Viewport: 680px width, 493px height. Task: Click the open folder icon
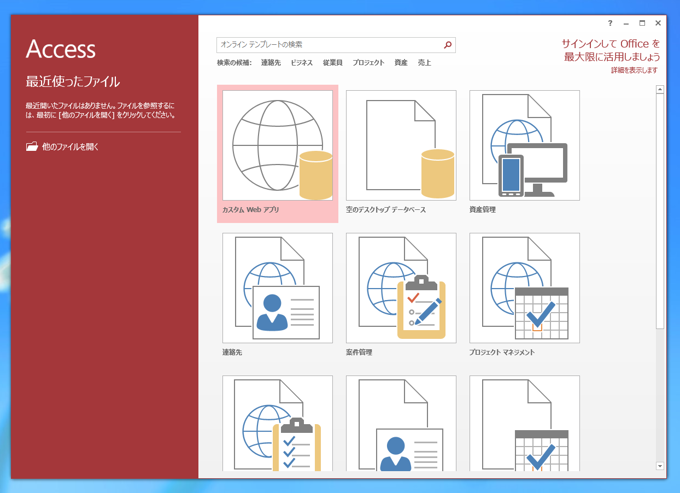pyautogui.click(x=32, y=147)
